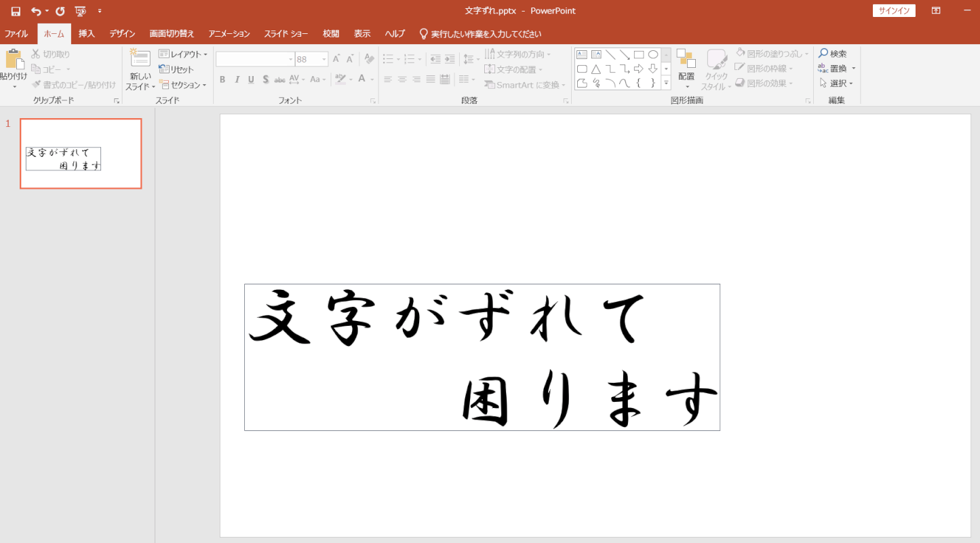Open Shape Effects (図形の効果) menu

[x=764, y=83]
